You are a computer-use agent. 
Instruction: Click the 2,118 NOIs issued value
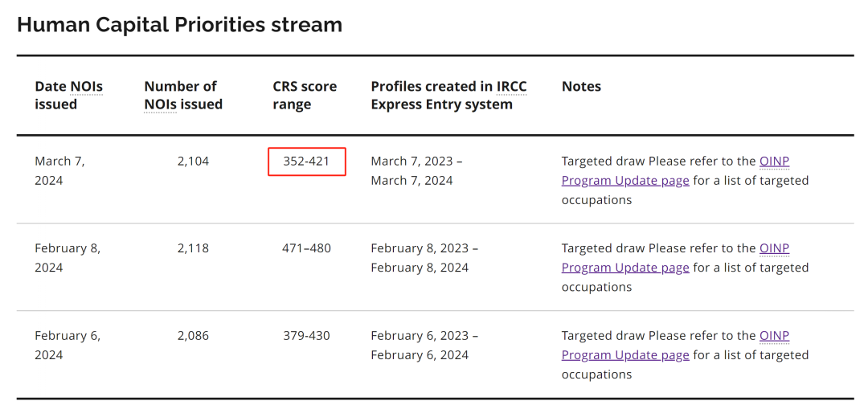[x=193, y=248]
